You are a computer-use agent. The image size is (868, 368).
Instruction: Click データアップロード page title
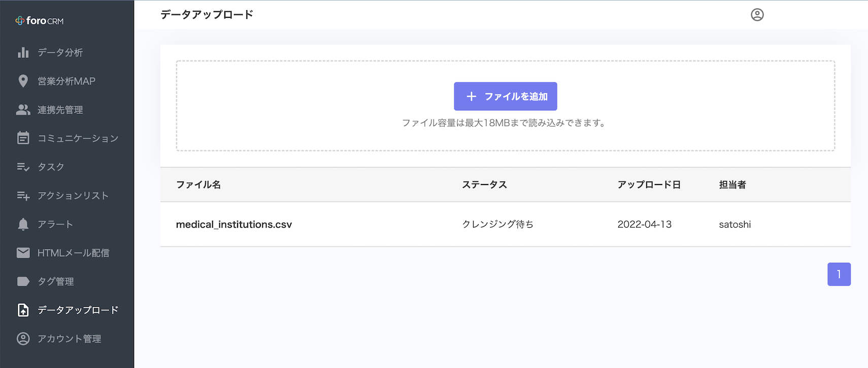tap(207, 15)
